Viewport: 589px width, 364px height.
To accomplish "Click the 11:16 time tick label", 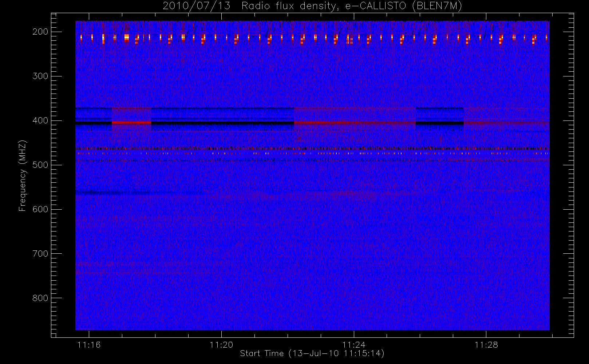I will pos(89,345).
